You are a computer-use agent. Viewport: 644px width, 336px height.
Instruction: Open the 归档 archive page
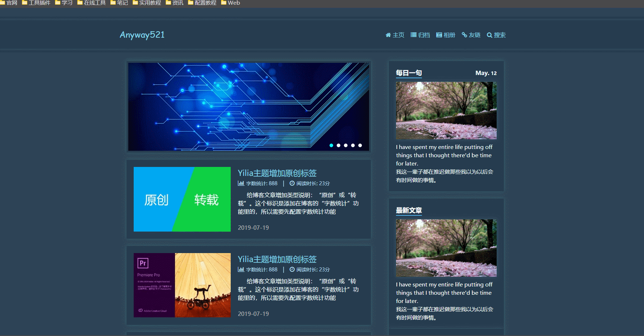point(424,35)
